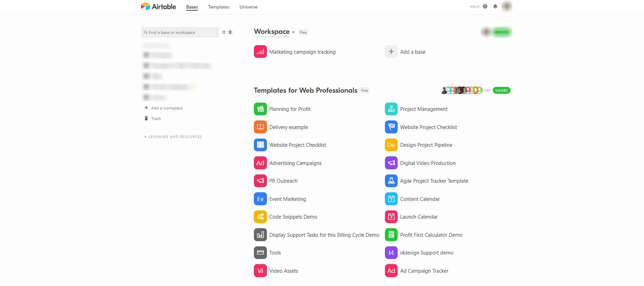This screenshot has width=644, height=286.
Task: Open the Marketing campaign tracking text
Action: [x=302, y=52]
